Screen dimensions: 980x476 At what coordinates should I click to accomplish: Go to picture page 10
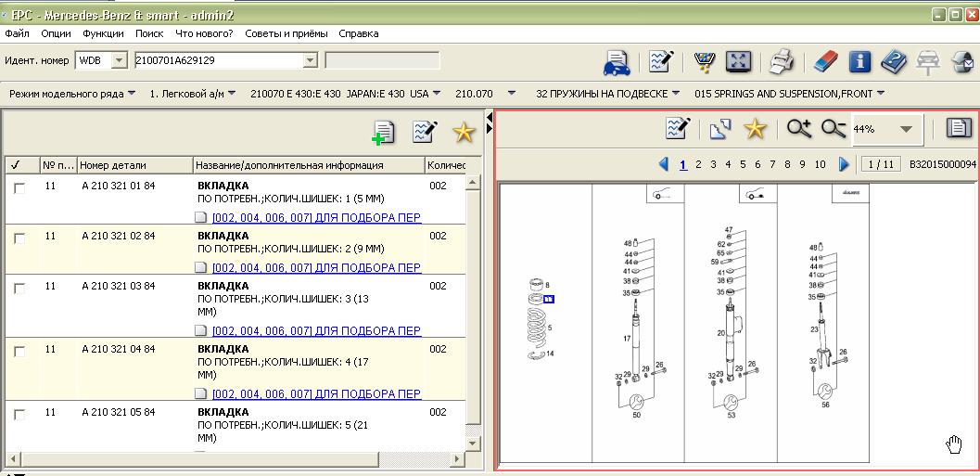[x=820, y=164]
